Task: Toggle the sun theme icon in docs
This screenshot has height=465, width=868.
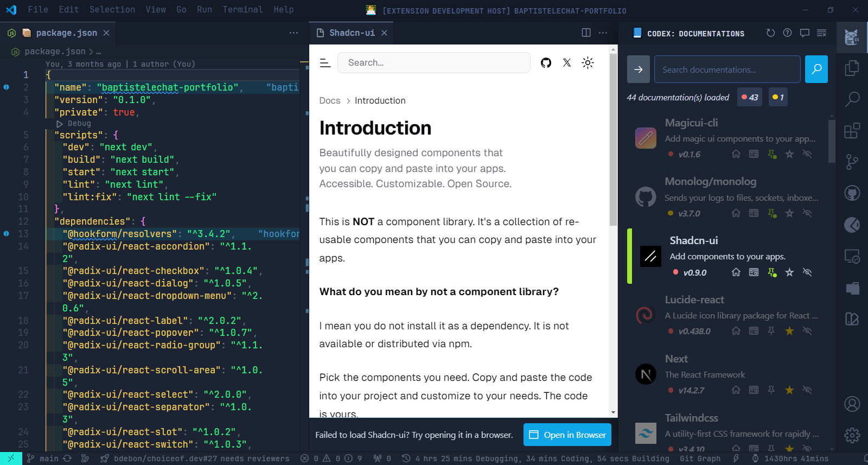Action: pyautogui.click(x=588, y=63)
